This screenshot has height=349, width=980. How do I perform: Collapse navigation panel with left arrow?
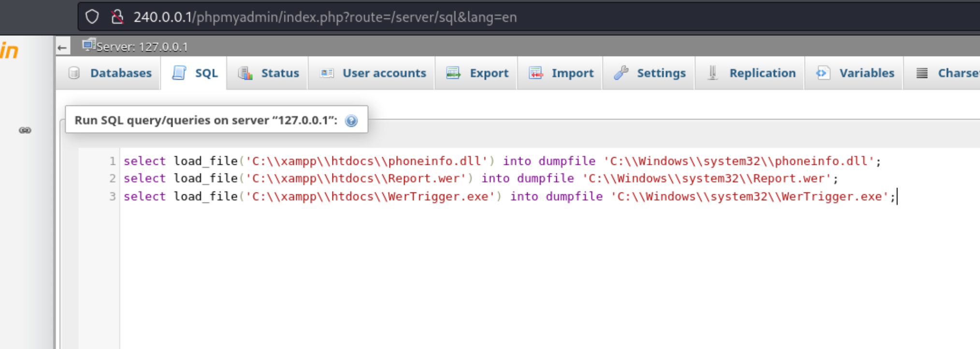(62, 47)
